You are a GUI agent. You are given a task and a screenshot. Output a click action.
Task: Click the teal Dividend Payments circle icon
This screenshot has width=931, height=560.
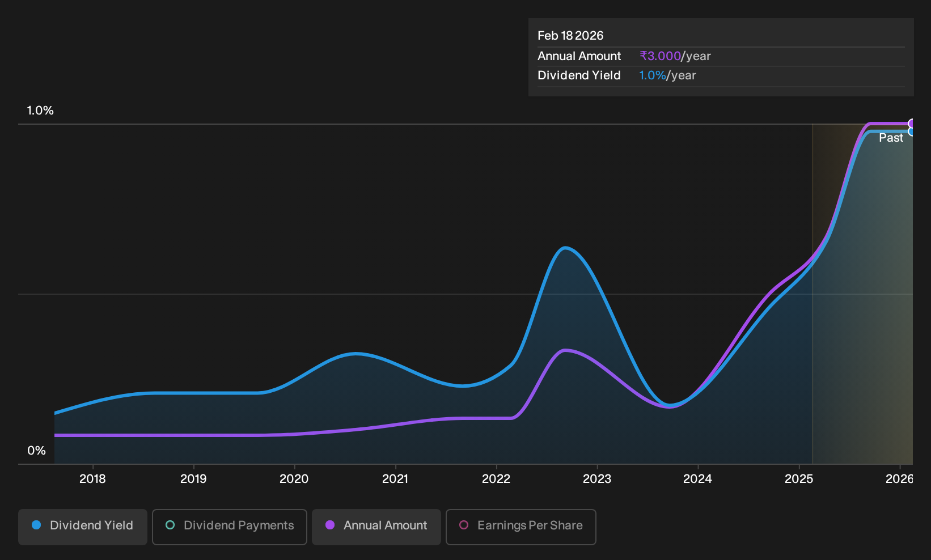[x=170, y=525]
